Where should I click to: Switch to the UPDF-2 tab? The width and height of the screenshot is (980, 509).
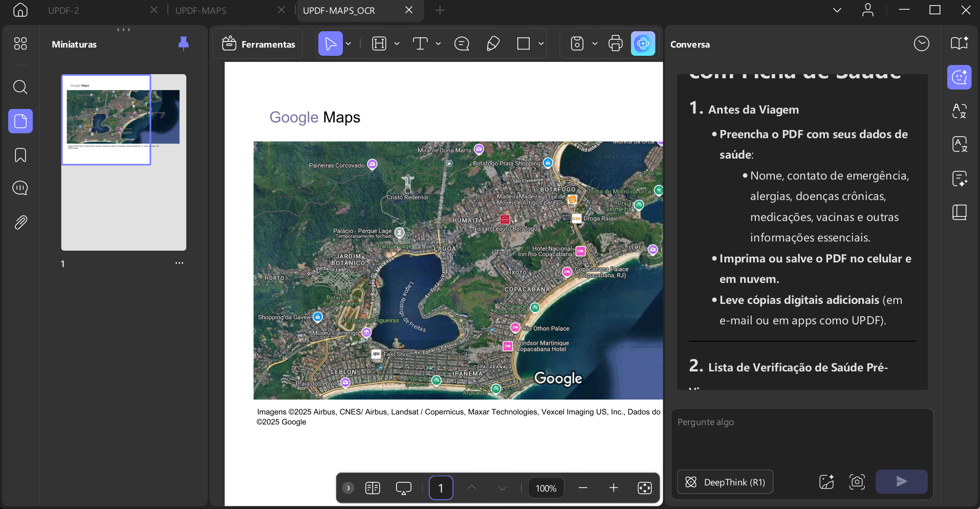pyautogui.click(x=63, y=10)
